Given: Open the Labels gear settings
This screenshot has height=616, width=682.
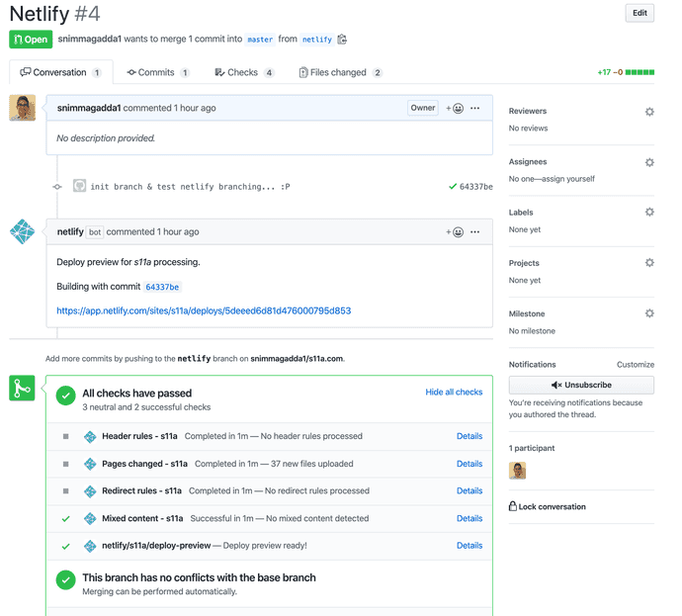Looking at the screenshot, I should coord(649,213).
